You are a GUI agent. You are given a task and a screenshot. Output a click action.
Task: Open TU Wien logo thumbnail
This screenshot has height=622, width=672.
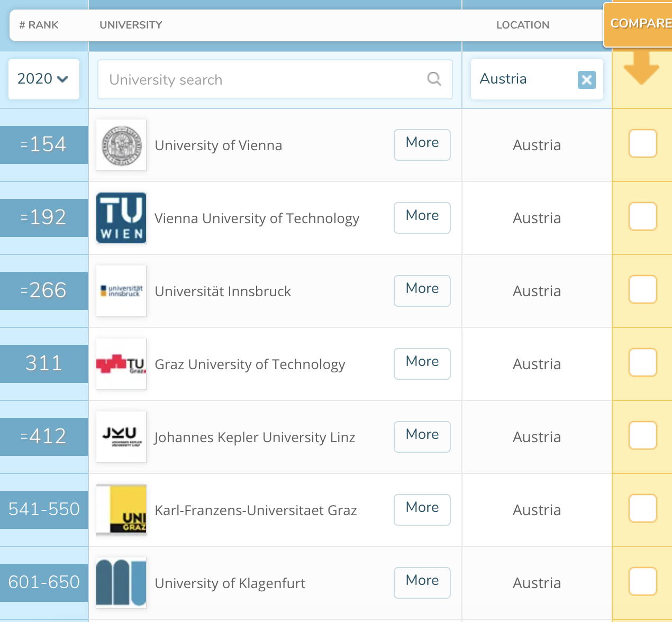tap(121, 218)
